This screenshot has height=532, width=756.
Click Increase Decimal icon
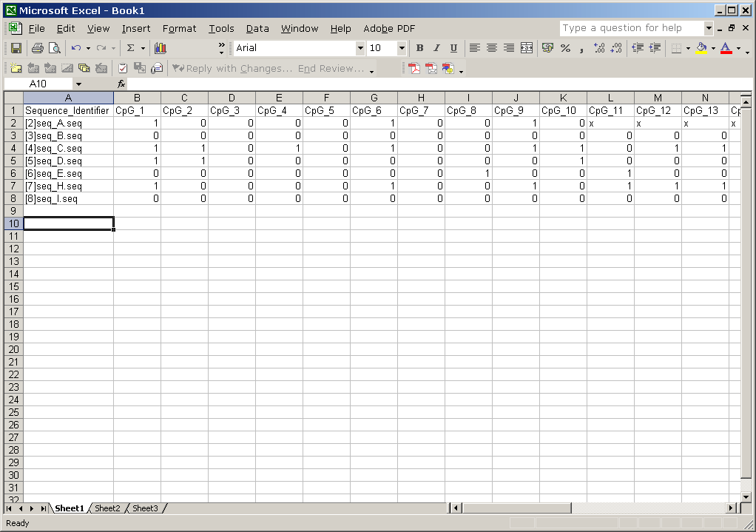pyautogui.click(x=599, y=48)
